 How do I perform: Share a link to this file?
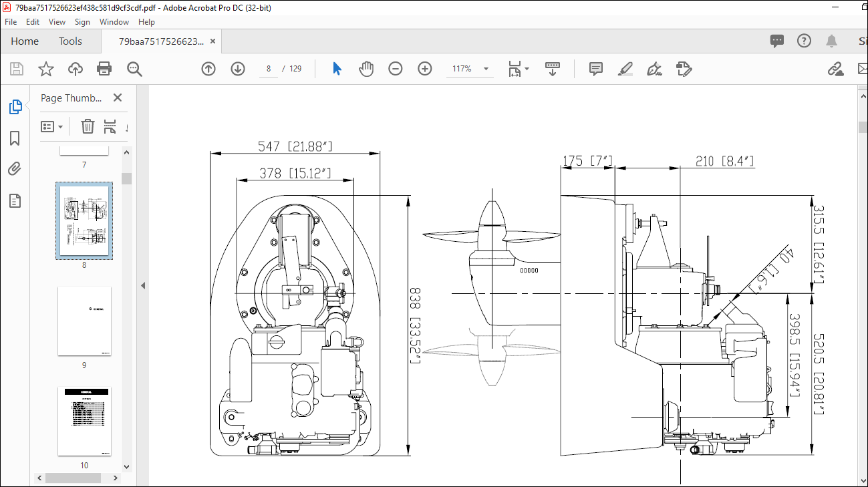(835, 69)
